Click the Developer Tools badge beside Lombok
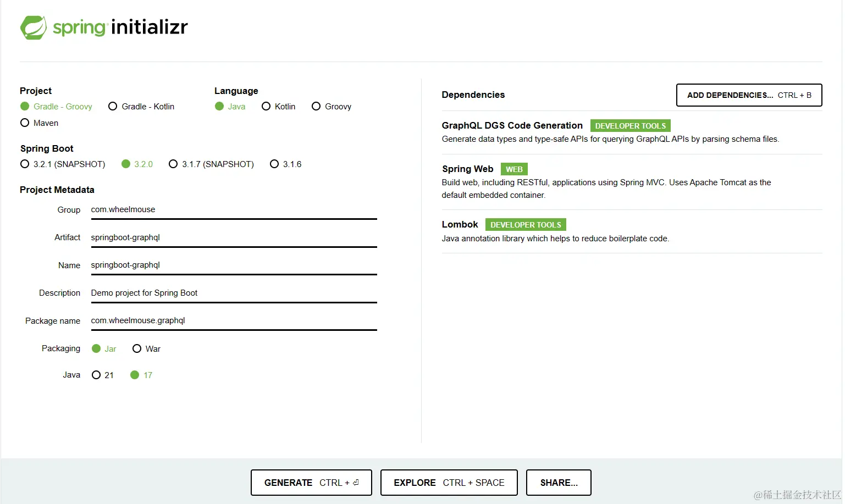 click(x=526, y=225)
